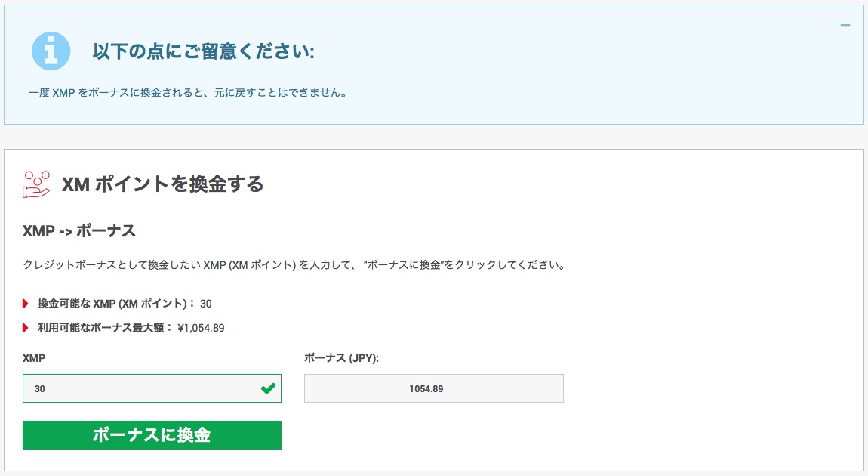Collapse the notice panel with minus icon
The image size is (868, 476).
[x=845, y=26]
